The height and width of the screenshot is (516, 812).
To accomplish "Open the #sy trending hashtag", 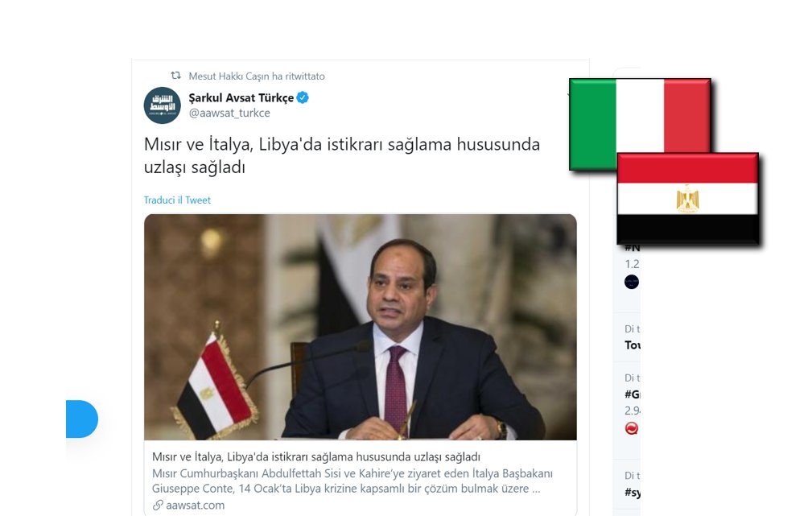I will (x=633, y=492).
